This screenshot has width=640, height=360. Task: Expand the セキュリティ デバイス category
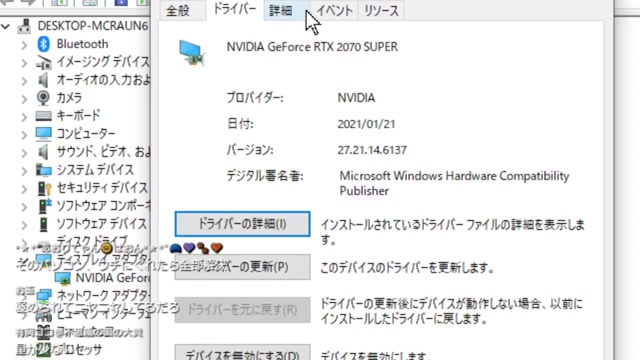(24, 189)
